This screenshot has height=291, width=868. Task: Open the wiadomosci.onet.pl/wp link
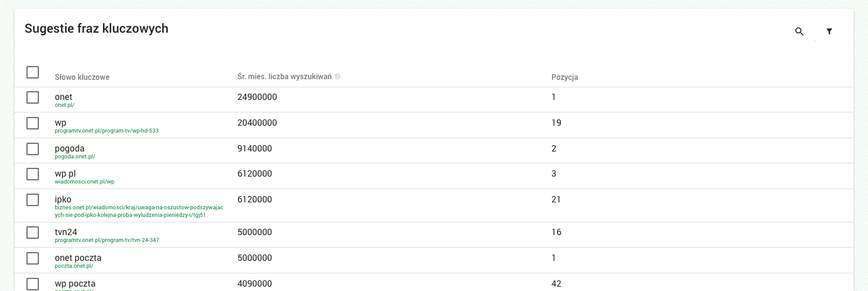pos(85,182)
